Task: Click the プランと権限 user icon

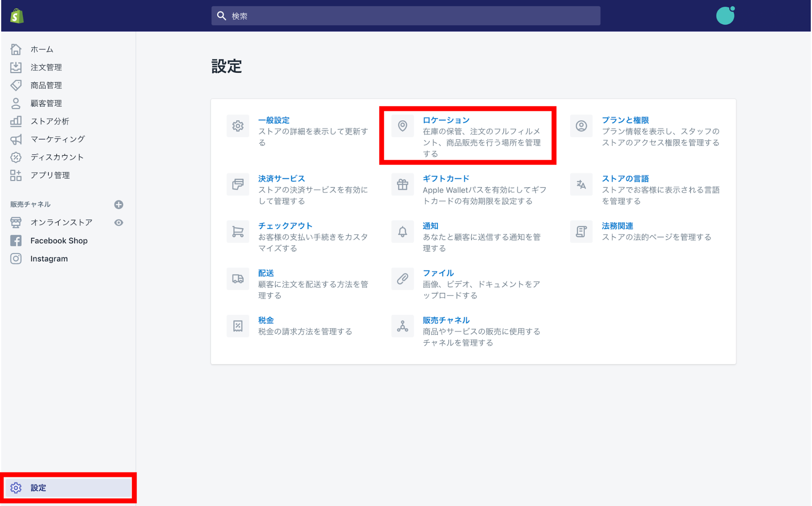Action: [x=581, y=126]
